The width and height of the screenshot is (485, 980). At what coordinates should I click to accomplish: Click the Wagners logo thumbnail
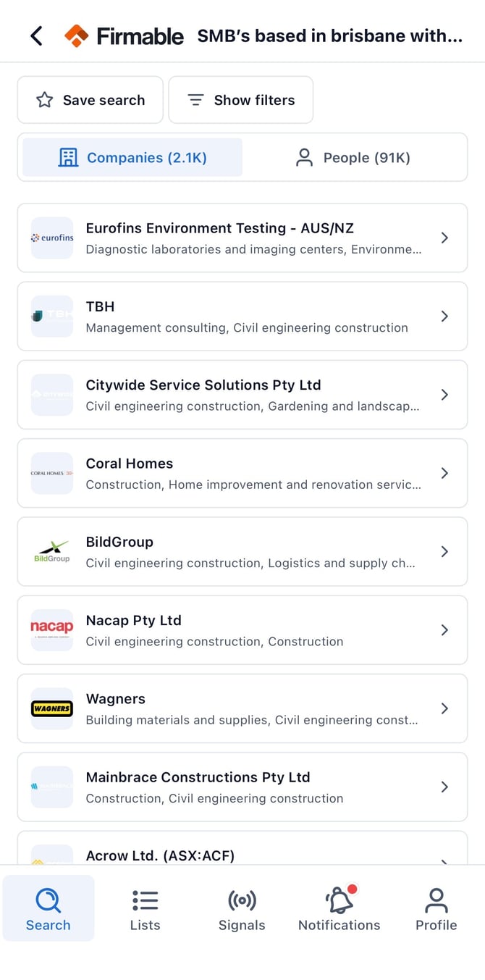pyautogui.click(x=52, y=708)
